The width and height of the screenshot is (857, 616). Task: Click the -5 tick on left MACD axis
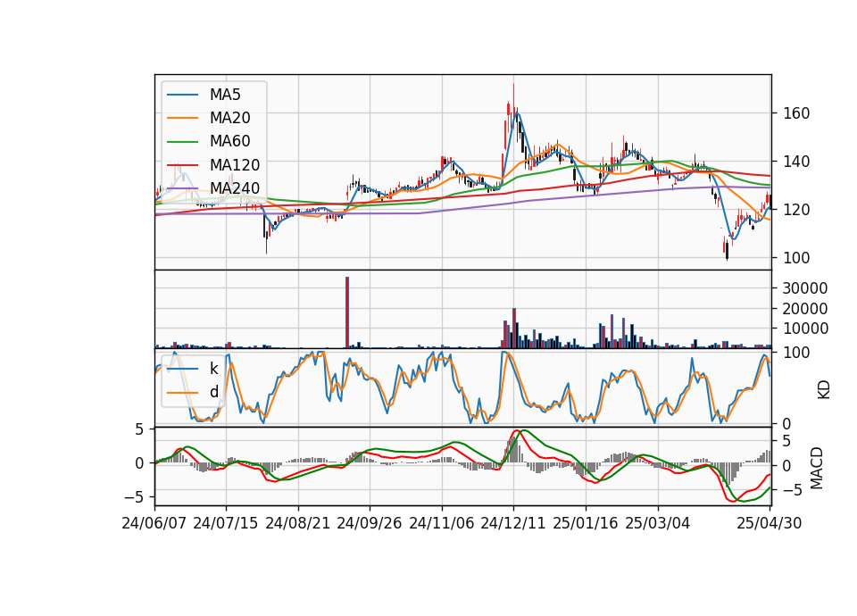click(134, 497)
